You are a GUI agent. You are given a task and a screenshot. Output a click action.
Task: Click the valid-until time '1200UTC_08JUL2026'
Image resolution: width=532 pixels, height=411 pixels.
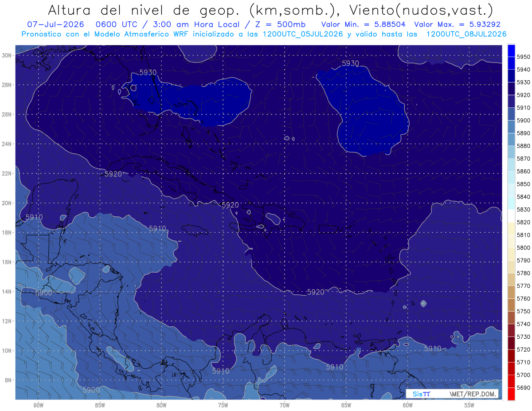(x=466, y=34)
